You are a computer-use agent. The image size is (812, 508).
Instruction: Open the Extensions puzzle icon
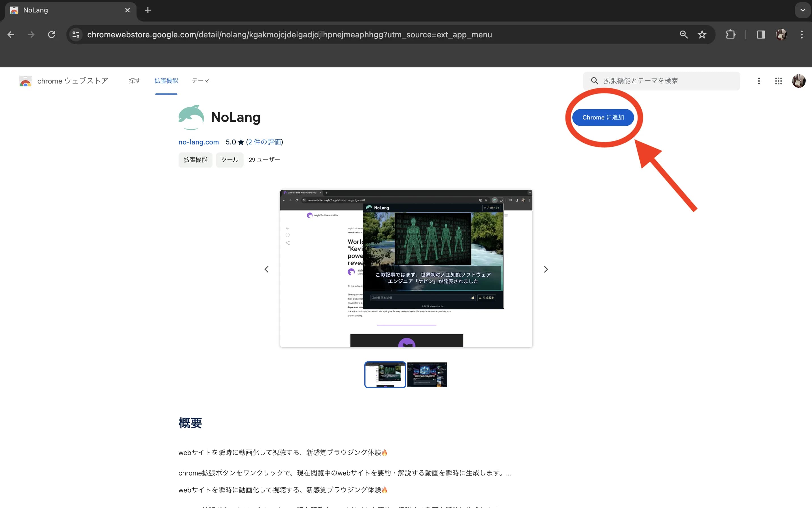[x=730, y=35]
